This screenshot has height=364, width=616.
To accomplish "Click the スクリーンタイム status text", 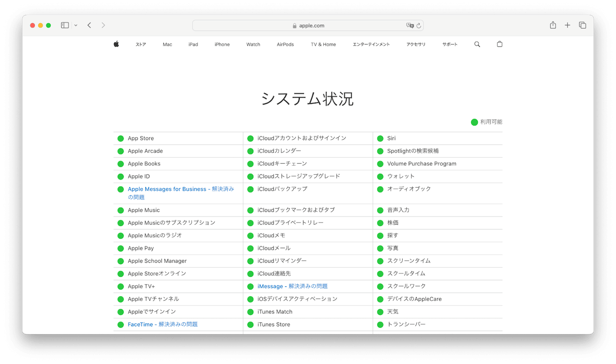I will (x=409, y=261).
